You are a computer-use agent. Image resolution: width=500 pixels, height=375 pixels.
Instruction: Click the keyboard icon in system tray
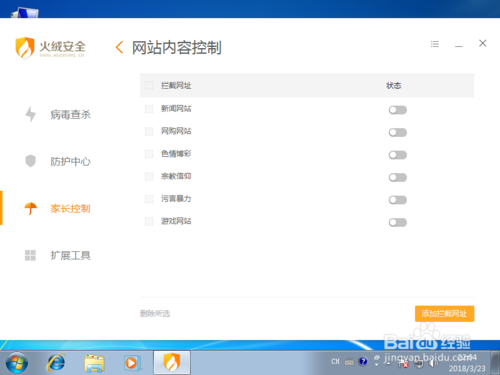(349, 362)
